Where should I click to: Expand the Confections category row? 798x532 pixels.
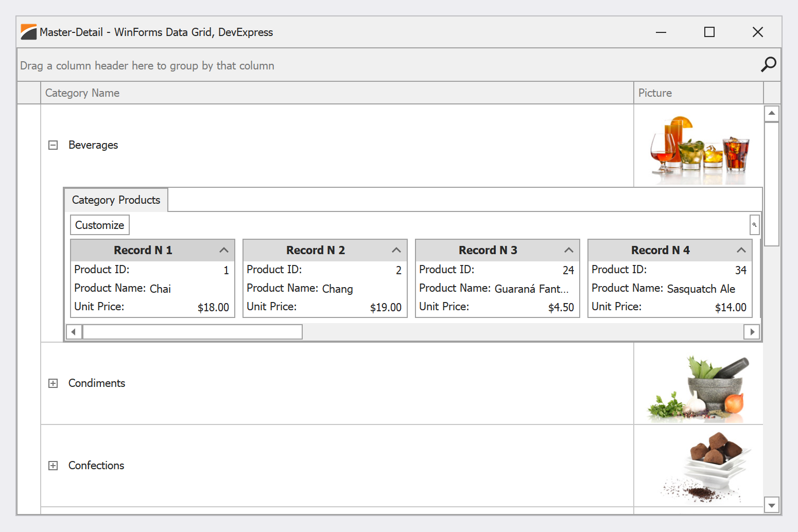(x=53, y=466)
